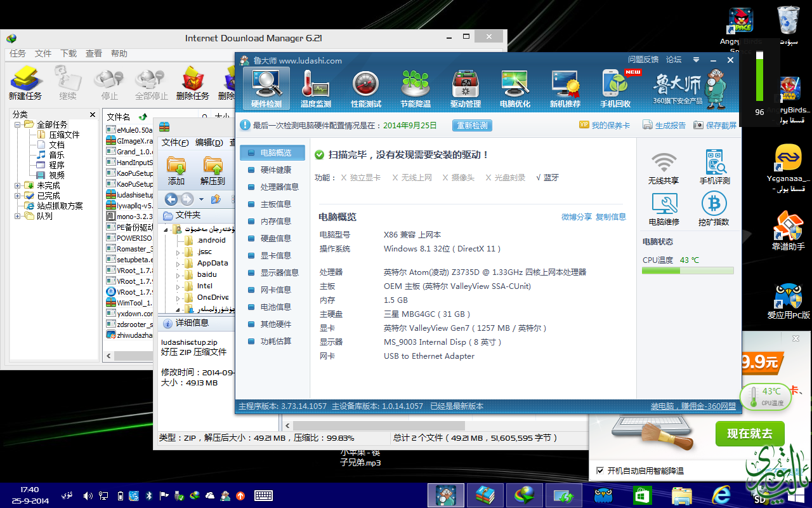
Task: Select 处理器信息 in Ludashi sidebar
Action: (272, 187)
